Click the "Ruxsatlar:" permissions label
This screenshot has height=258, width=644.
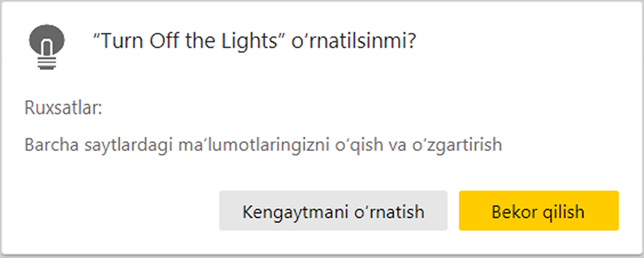(63, 108)
